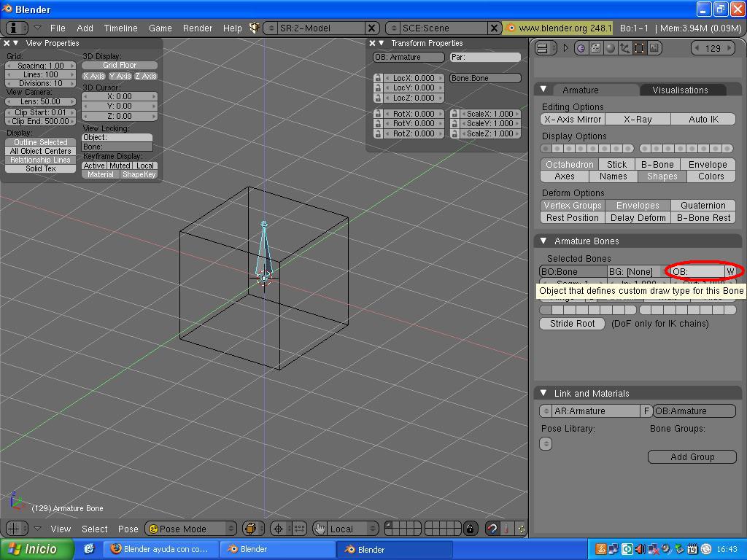Close the Transform Properties panel
747x560 pixels.
372,43
